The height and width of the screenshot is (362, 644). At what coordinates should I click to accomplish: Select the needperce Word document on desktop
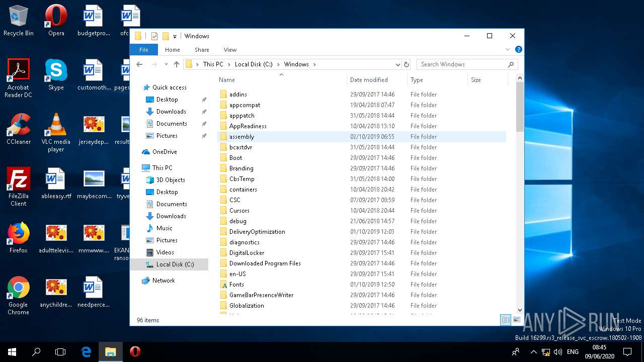coord(94,293)
